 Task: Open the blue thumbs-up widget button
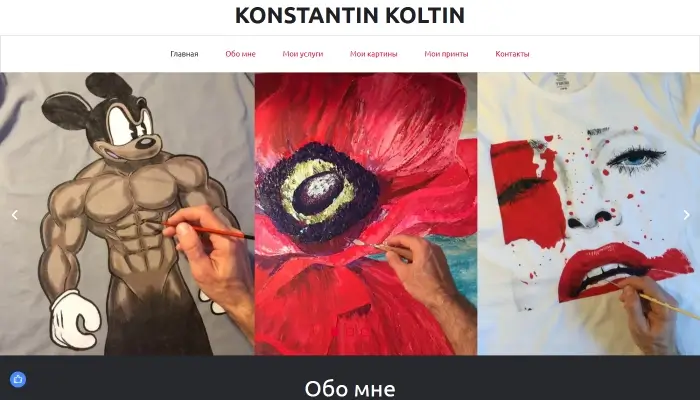(x=18, y=379)
